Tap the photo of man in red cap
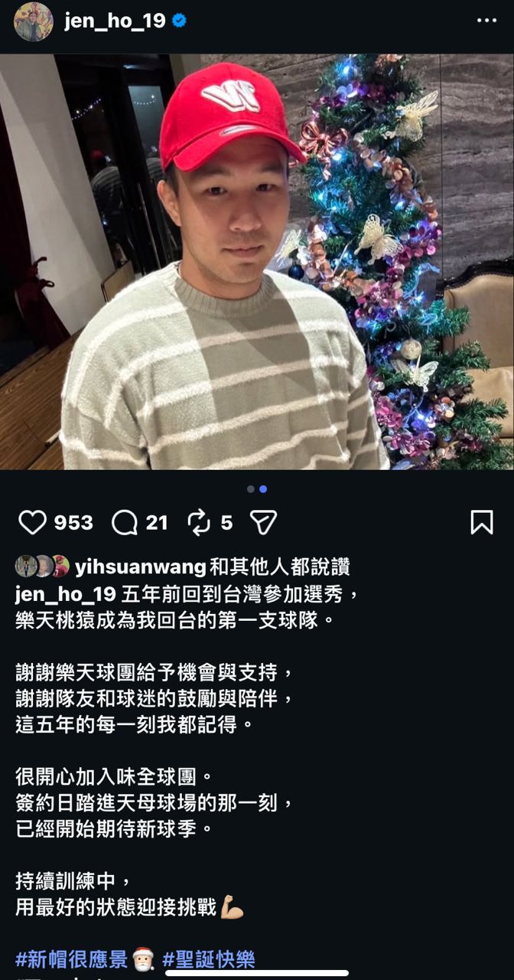 click(257, 261)
